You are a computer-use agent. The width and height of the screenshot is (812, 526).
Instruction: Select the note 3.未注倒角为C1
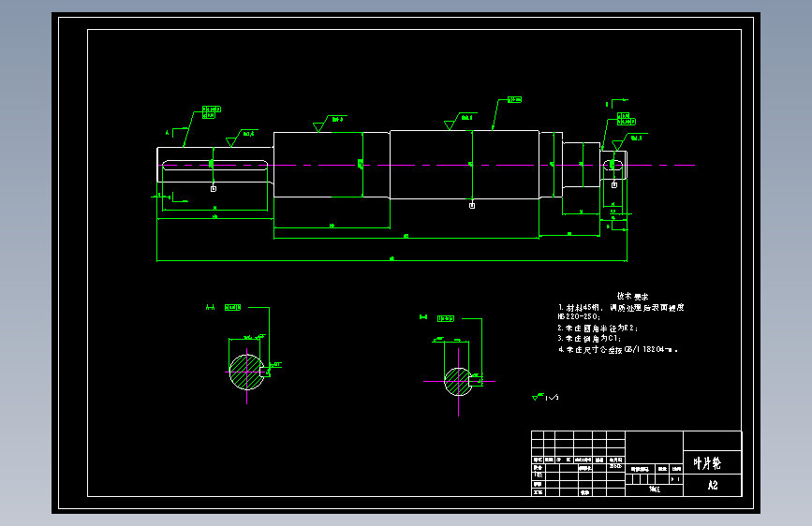click(x=589, y=338)
